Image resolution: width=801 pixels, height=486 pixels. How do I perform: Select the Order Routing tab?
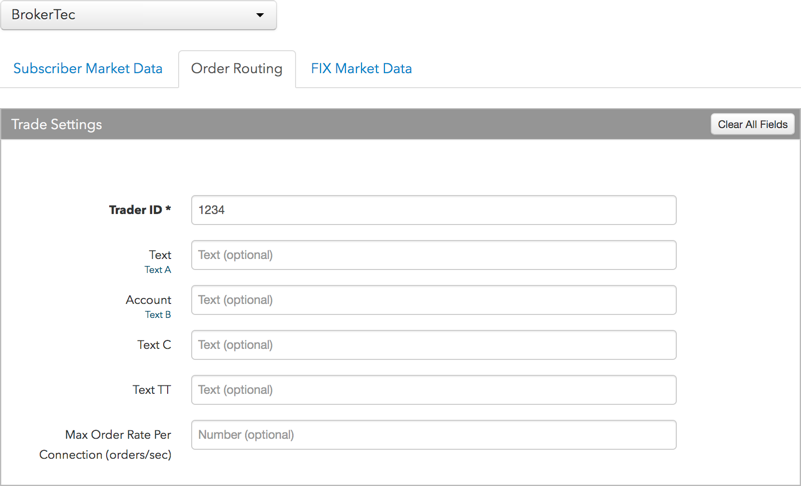[237, 69]
